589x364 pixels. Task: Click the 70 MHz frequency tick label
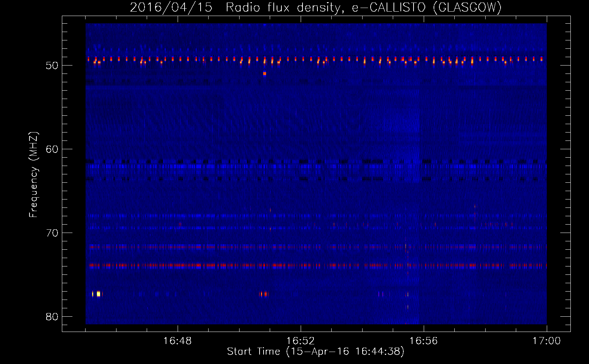pos(52,233)
